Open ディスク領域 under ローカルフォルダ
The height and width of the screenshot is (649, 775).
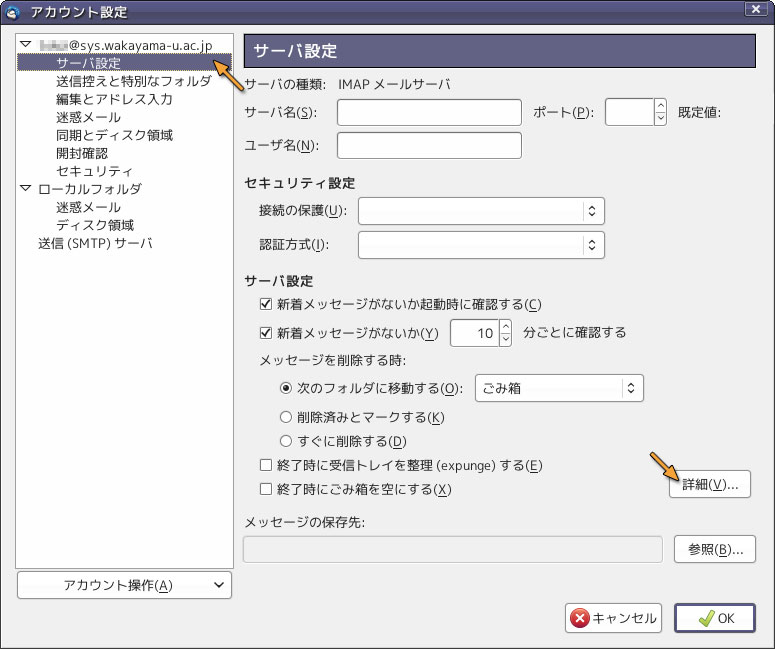[95, 225]
